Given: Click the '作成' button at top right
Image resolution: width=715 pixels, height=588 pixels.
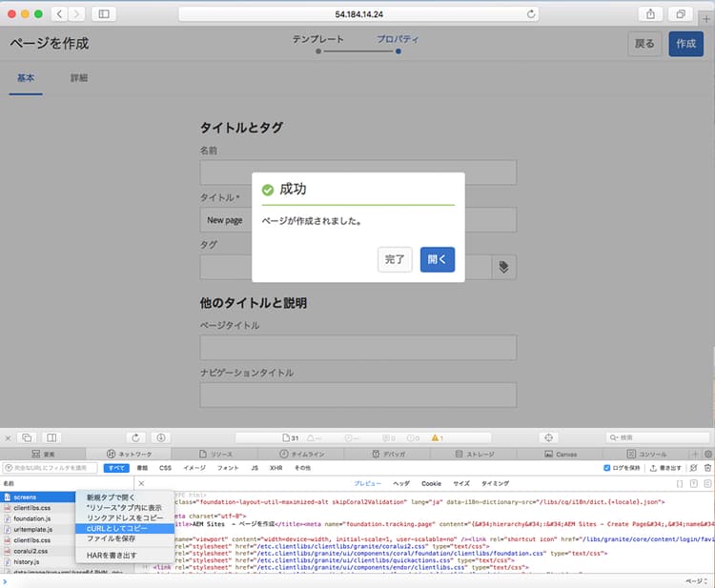Looking at the screenshot, I should click(685, 44).
